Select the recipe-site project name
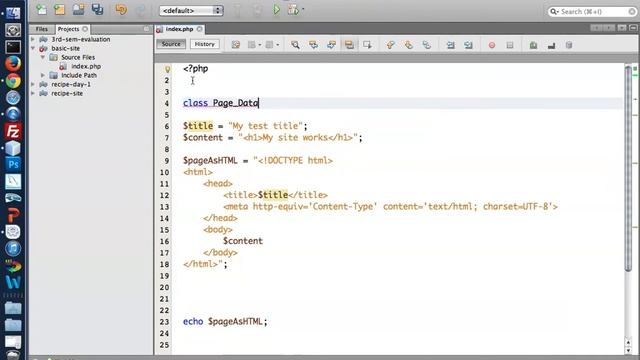 click(x=67, y=93)
